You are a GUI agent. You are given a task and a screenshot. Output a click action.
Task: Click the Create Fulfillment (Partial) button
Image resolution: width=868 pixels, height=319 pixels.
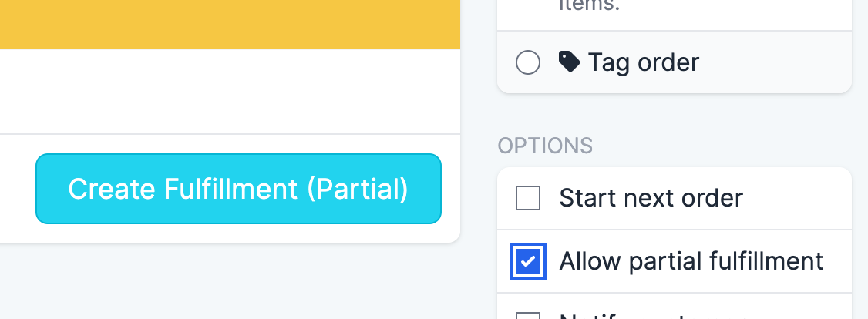pyautogui.click(x=238, y=189)
